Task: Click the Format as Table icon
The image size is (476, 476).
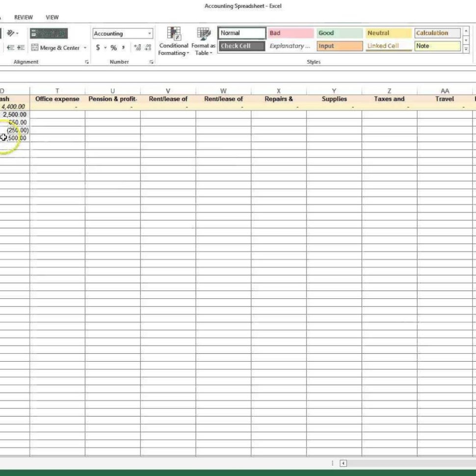Action: tap(203, 35)
